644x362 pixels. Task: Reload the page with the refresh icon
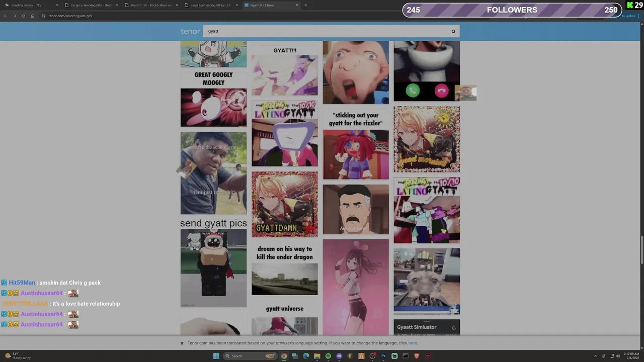(x=23, y=16)
